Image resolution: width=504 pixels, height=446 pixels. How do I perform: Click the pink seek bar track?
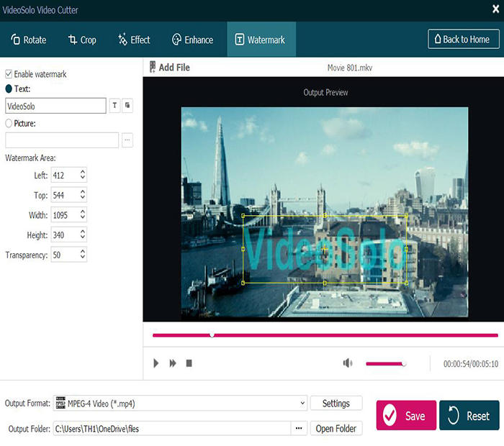325,335
